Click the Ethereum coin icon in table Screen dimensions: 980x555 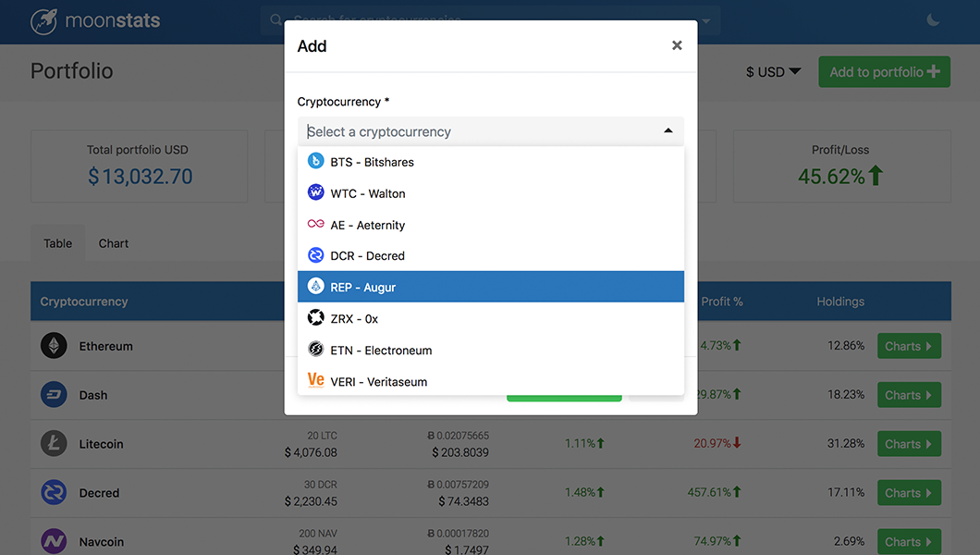coord(54,346)
